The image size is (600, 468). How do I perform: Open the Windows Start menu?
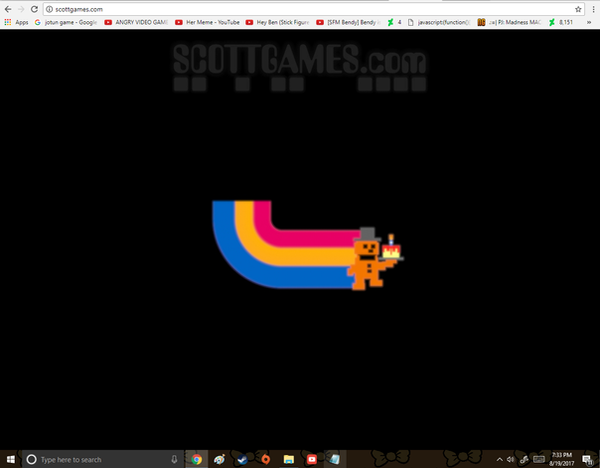pos(11,459)
